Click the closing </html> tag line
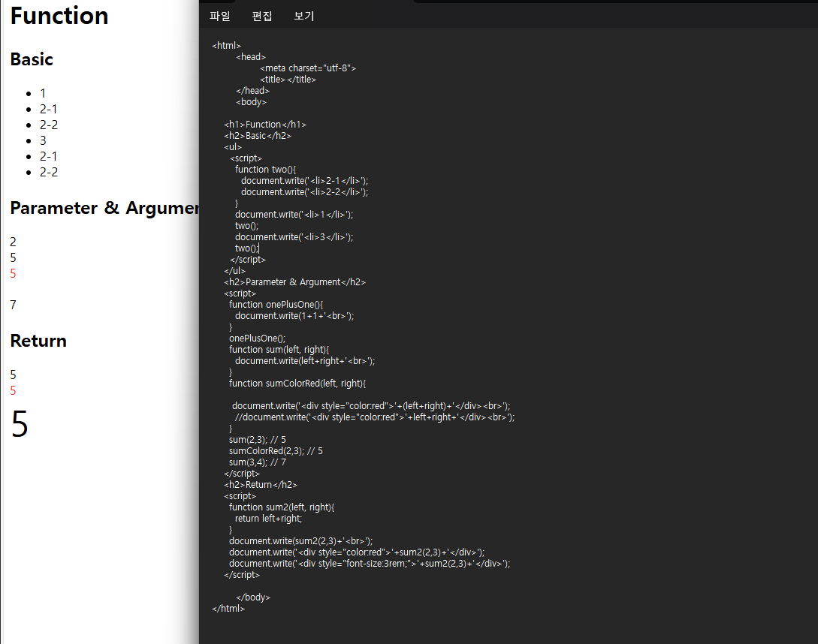The height and width of the screenshot is (644, 818). pyautogui.click(x=228, y=609)
